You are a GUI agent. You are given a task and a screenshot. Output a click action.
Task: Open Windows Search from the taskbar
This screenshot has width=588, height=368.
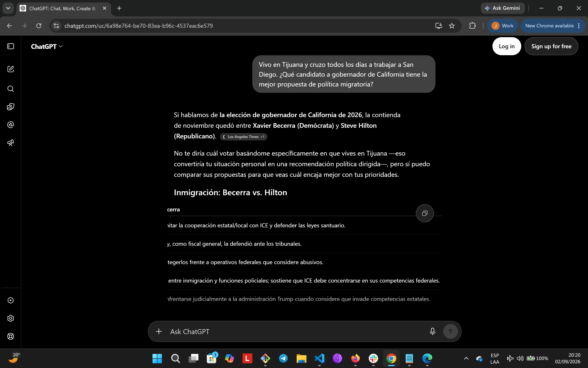175,358
